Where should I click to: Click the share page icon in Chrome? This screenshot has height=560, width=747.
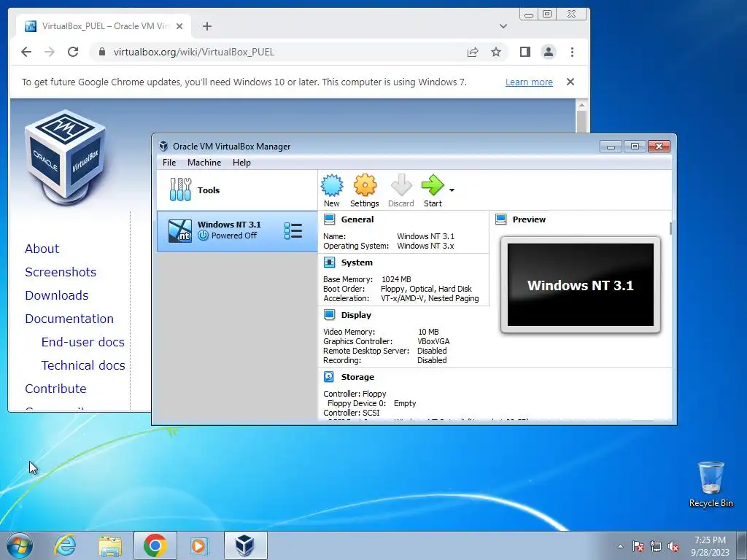pyautogui.click(x=473, y=52)
